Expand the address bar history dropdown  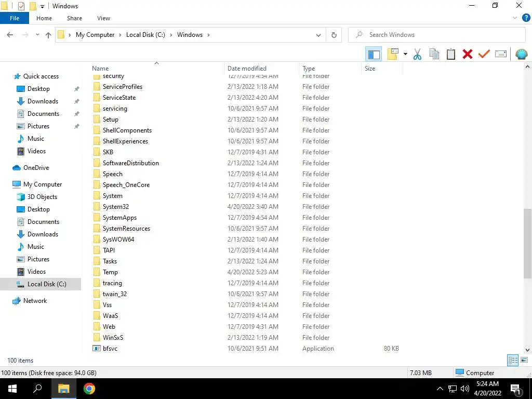pyautogui.click(x=318, y=35)
